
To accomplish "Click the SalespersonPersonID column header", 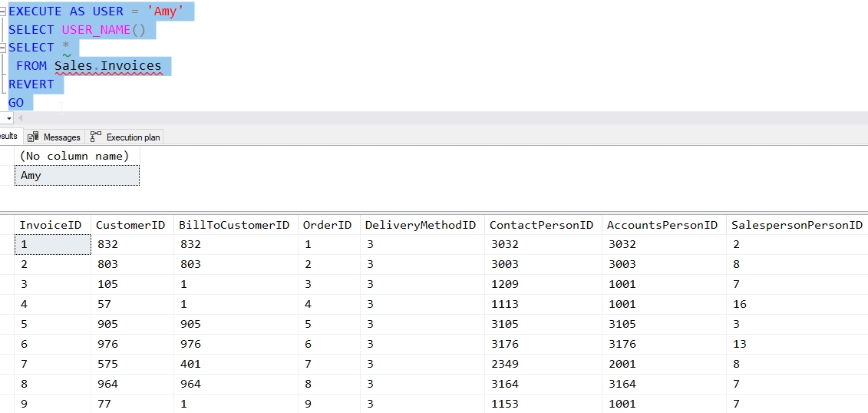I will click(x=797, y=225).
